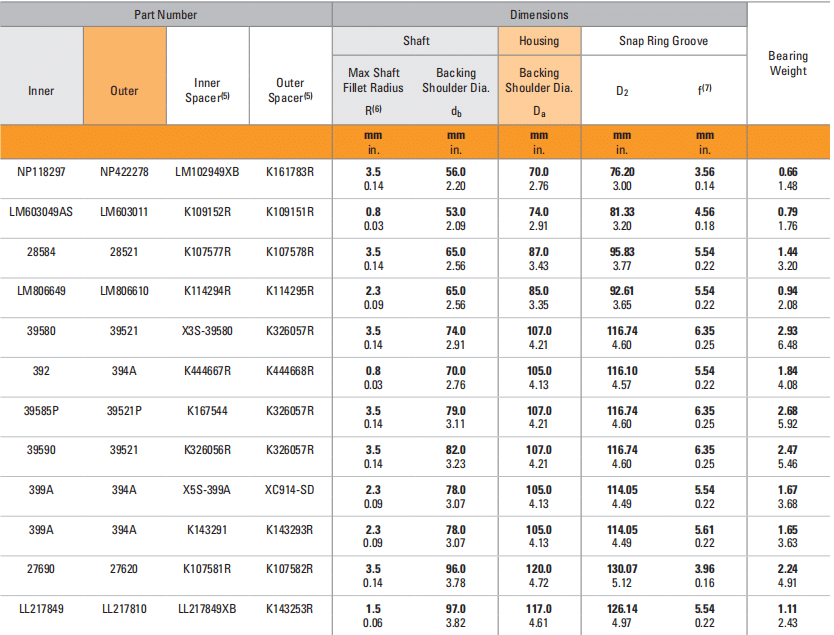
Task: Click outer spacer K444668R
Action: pyautogui.click(x=290, y=371)
